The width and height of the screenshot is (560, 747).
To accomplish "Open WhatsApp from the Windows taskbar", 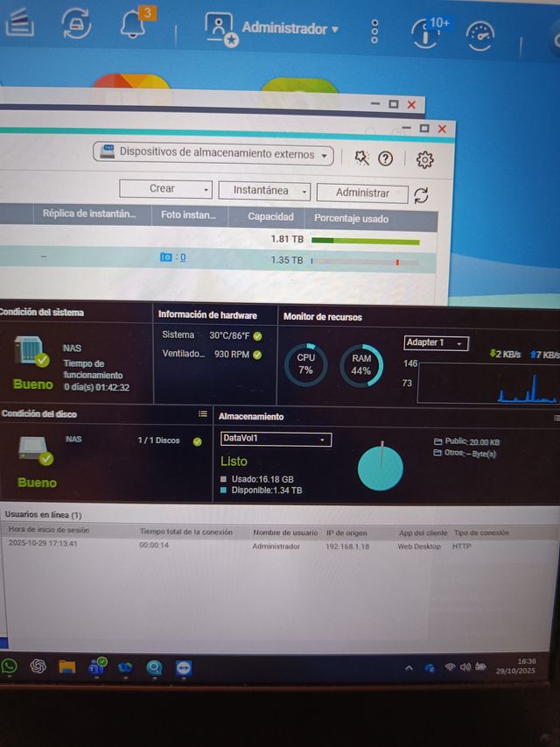I will coord(9,666).
